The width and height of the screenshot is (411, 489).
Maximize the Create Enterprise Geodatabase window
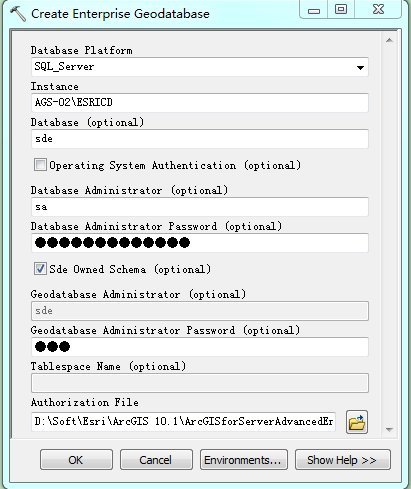(341, 9)
